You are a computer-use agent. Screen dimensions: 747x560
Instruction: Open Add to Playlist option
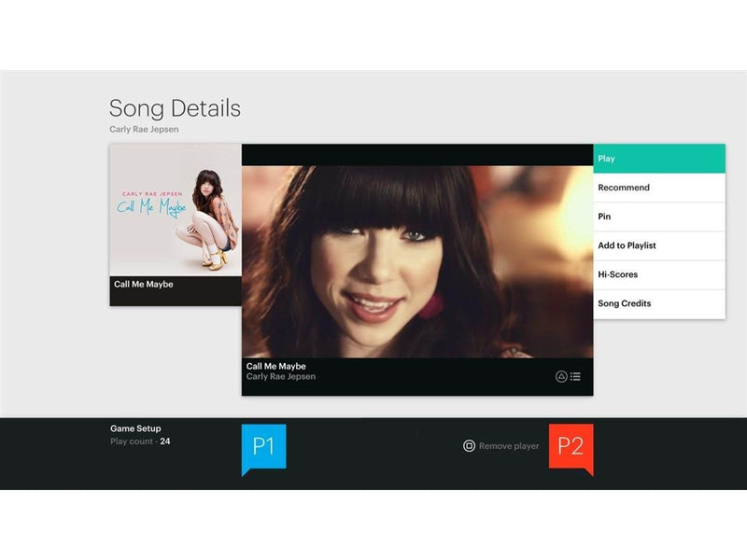pos(659,245)
